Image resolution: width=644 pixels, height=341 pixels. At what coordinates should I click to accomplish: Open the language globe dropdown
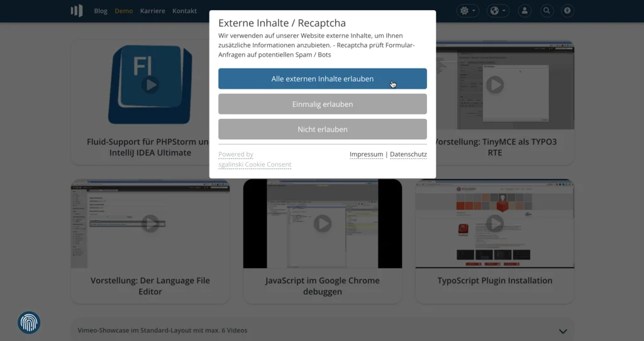coord(498,11)
